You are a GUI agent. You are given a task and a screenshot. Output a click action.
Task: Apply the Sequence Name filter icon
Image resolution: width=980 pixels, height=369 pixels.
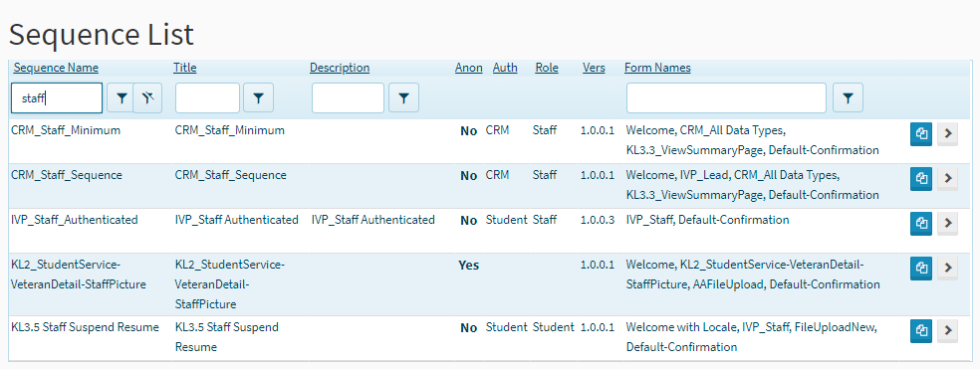(x=122, y=98)
